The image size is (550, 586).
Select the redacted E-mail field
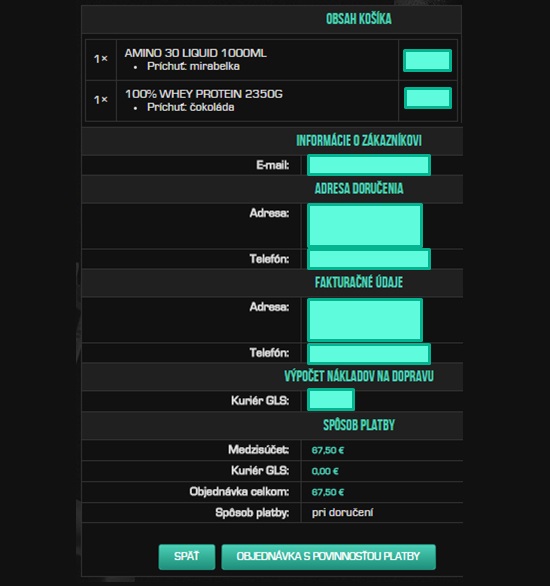369,165
